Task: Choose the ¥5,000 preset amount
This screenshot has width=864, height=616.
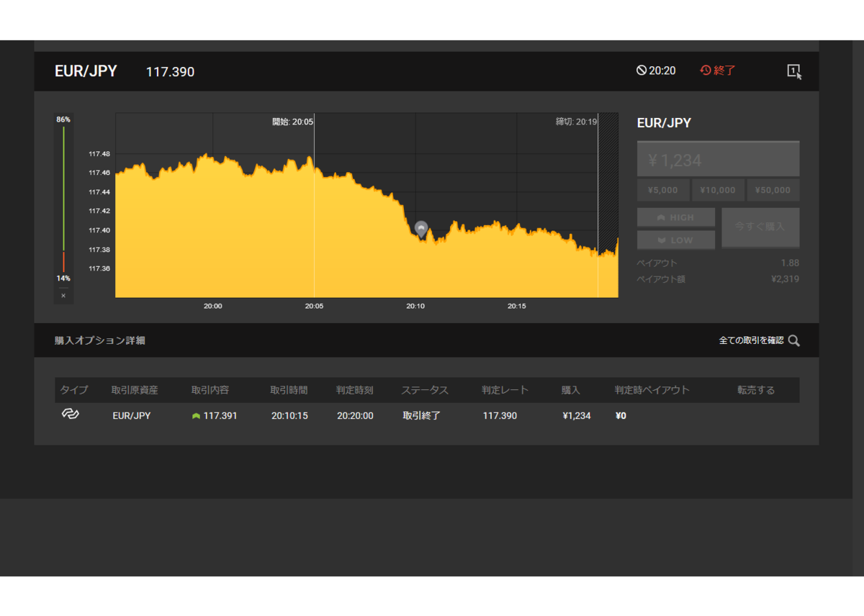Action: pos(662,190)
